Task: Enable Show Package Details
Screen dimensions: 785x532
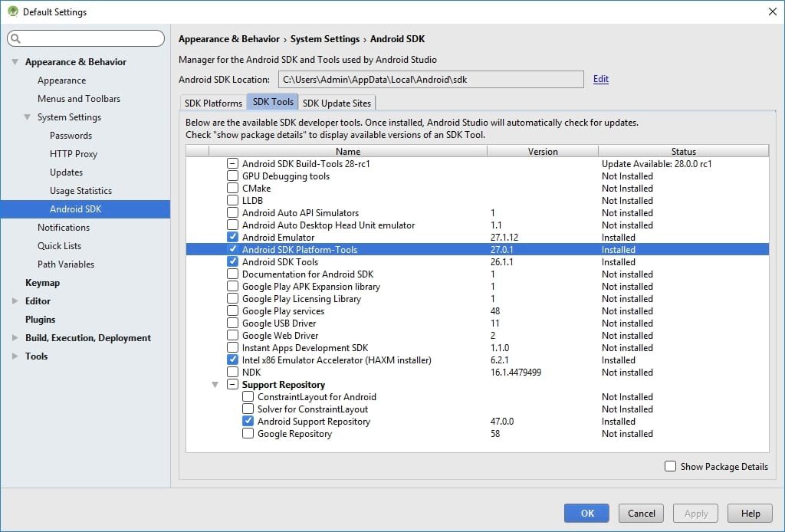Action: tap(670, 466)
